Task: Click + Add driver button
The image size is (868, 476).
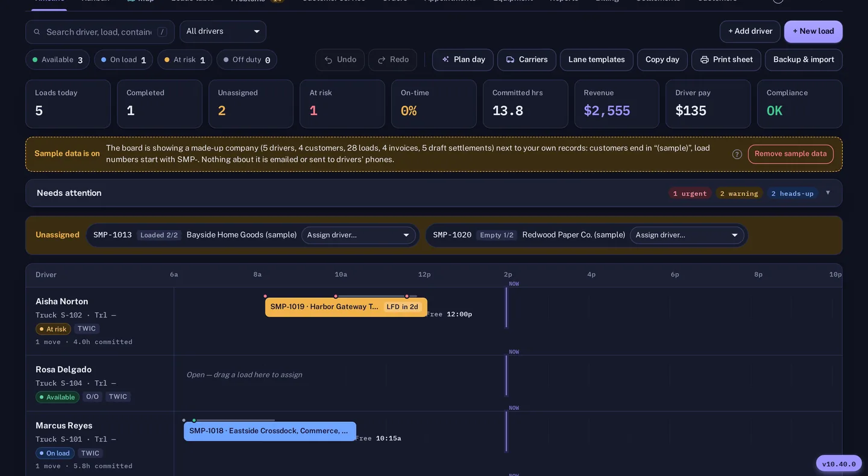Action: [750, 31]
